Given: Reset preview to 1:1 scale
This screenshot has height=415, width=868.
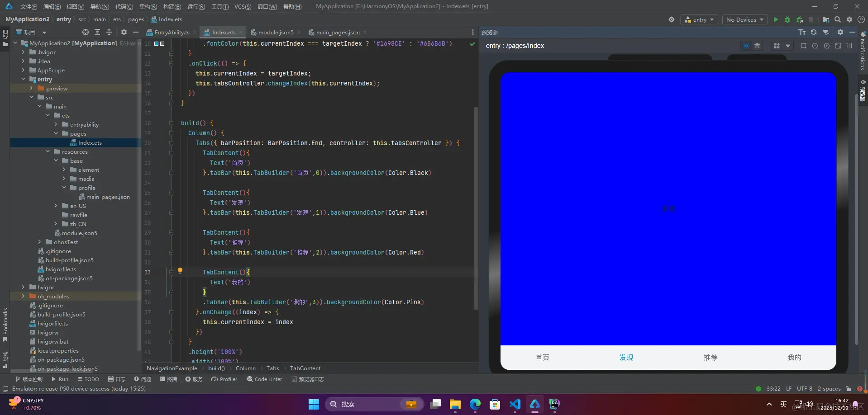Looking at the screenshot, I should (849, 46).
